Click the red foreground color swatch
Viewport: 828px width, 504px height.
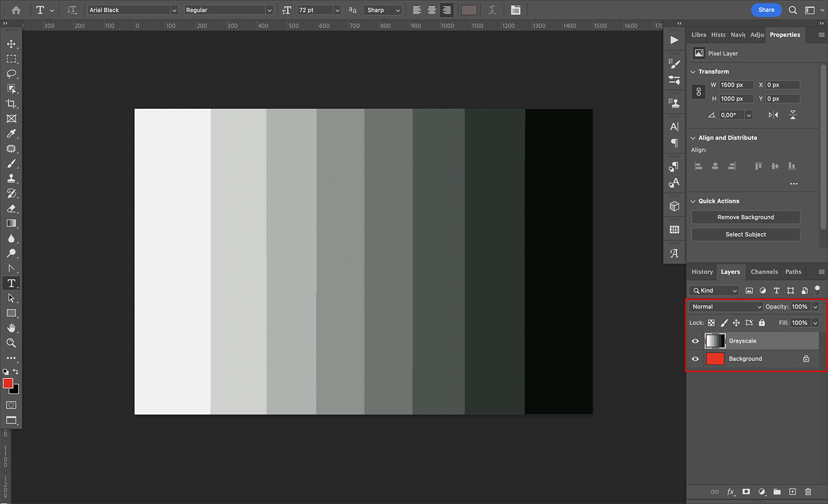coord(8,384)
